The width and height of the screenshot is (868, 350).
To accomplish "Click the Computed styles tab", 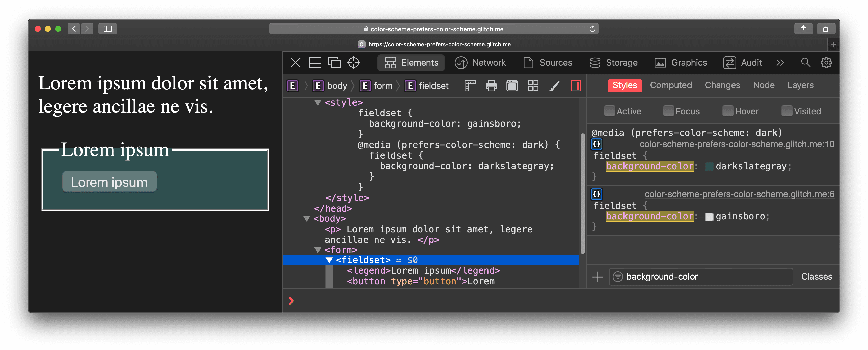I will [671, 85].
